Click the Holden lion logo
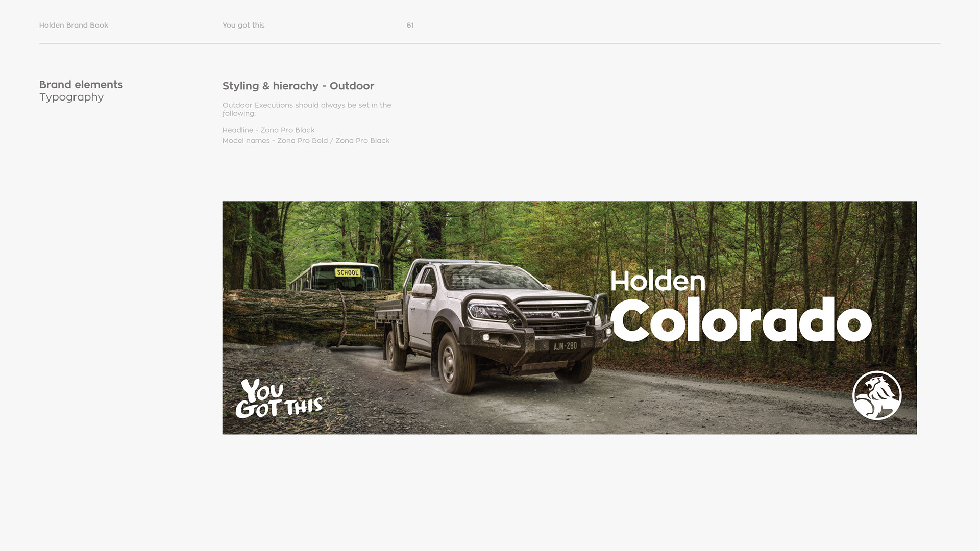980x551 pixels. [877, 395]
